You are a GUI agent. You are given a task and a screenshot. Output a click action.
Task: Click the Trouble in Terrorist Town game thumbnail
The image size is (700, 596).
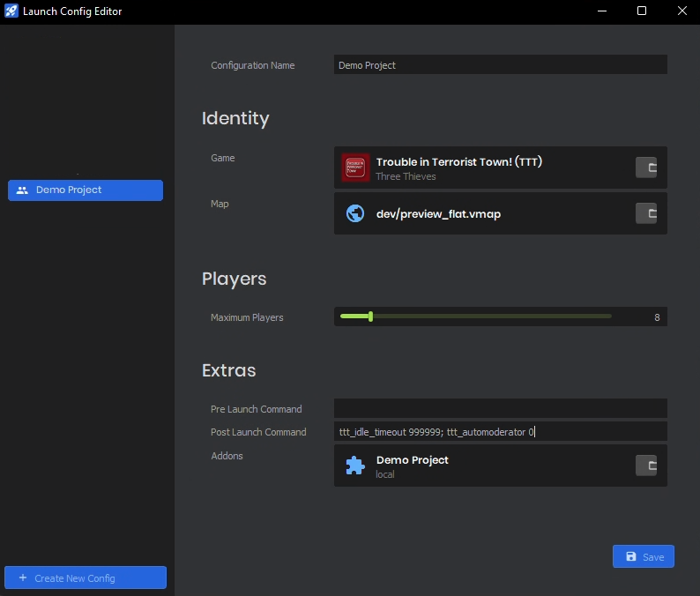[x=355, y=168]
